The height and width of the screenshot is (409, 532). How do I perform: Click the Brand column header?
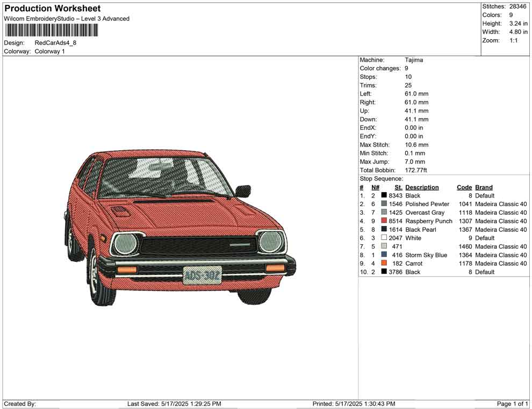484,187
